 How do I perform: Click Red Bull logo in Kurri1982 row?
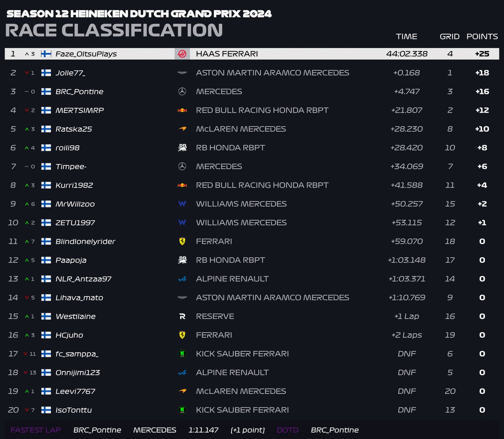tap(182, 185)
